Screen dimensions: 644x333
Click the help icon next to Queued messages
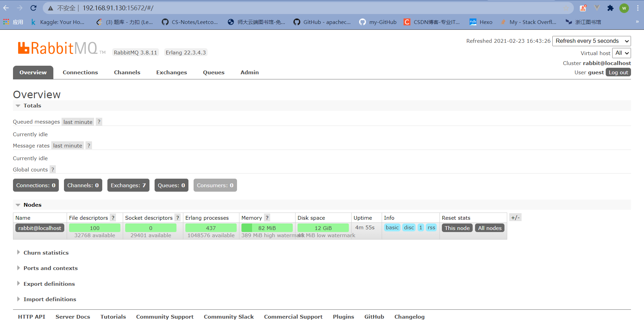click(x=99, y=122)
